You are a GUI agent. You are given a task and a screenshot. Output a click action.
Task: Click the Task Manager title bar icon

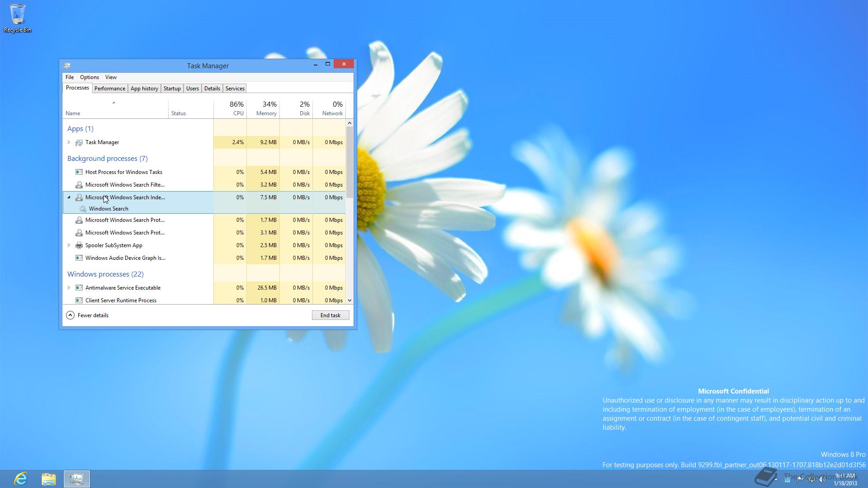[x=67, y=66]
